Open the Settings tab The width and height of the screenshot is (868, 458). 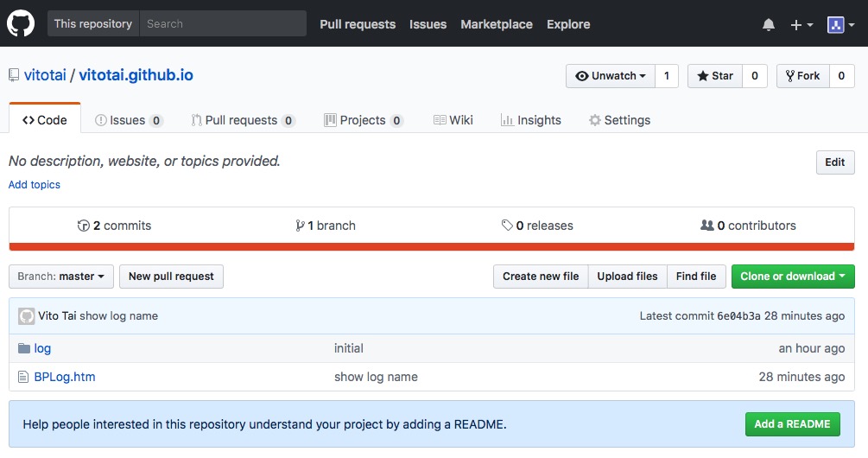click(619, 120)
